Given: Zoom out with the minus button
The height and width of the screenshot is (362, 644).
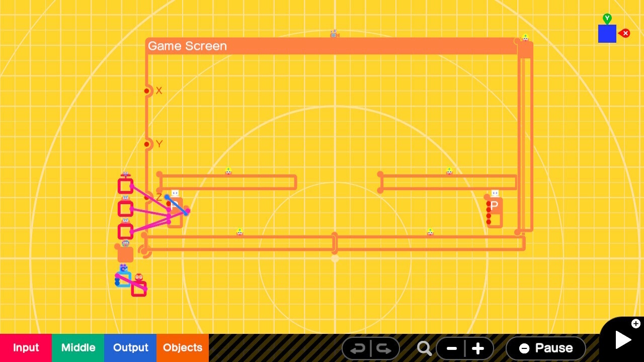Looking at the screenshot, I should click(451, 348).
